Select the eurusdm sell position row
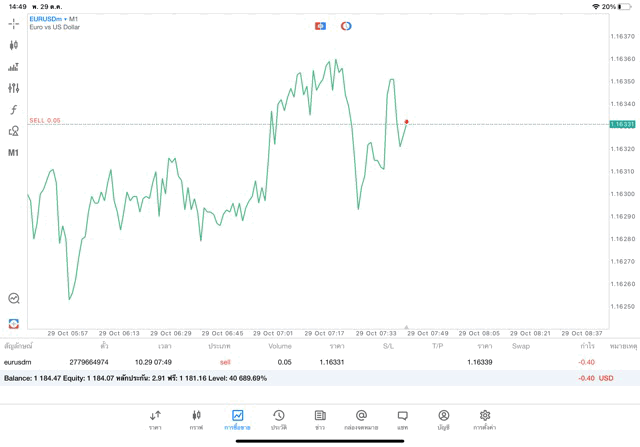The width and height of the screenshot is (640, 447). coord(300,362)
